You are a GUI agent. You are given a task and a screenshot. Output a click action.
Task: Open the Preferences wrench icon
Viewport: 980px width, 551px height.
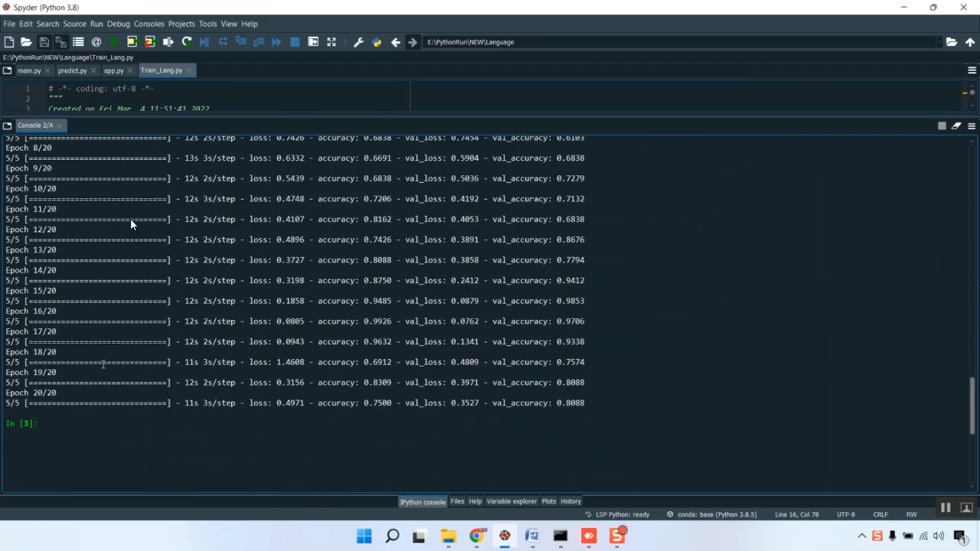(358, 42)
